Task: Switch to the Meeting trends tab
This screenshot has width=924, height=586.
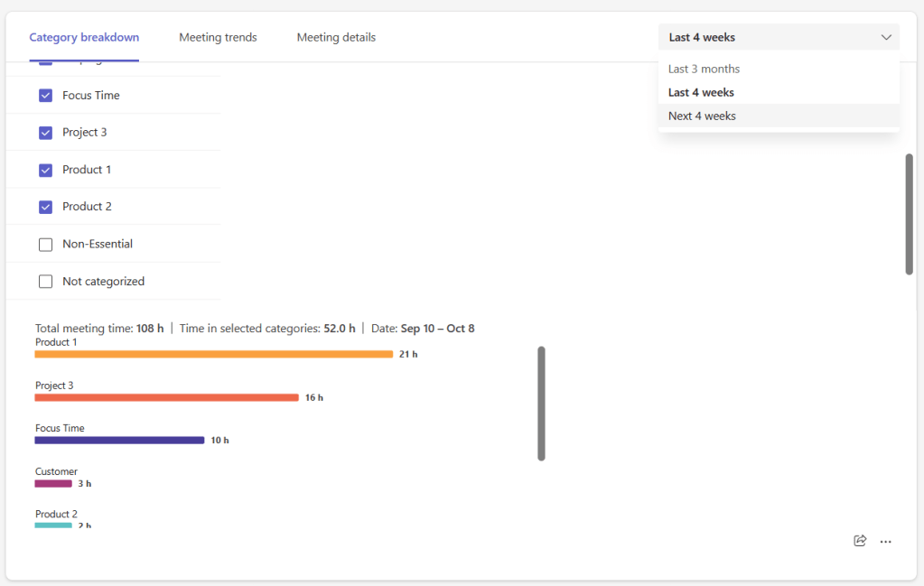Action: click(x=218, y=37)
